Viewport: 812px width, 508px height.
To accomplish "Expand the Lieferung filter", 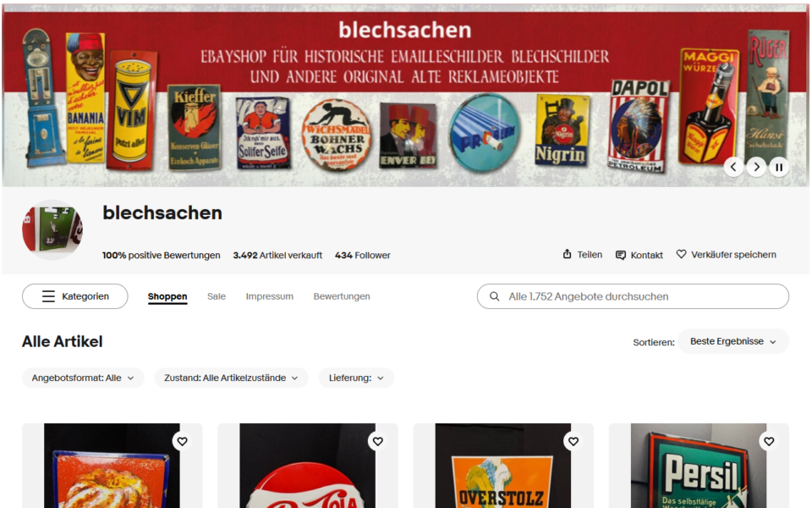I will (356, 378).
